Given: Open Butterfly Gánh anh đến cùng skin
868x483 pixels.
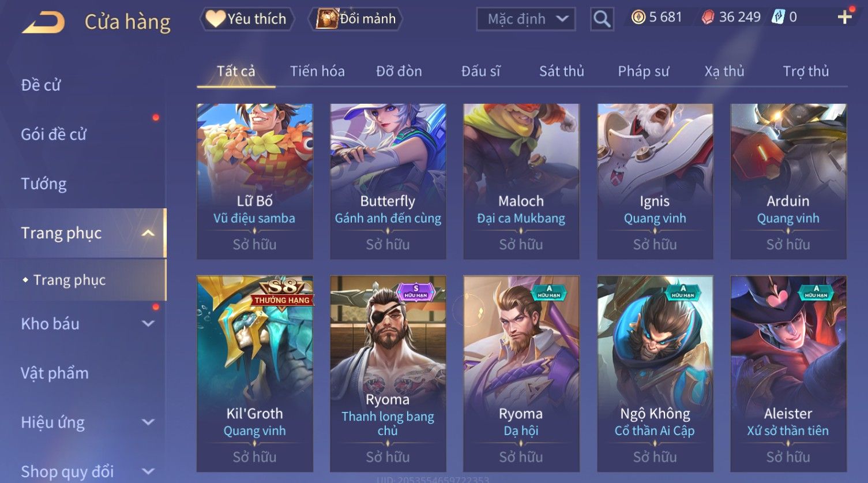Looking at the screenshot, I should click(388, 181).
